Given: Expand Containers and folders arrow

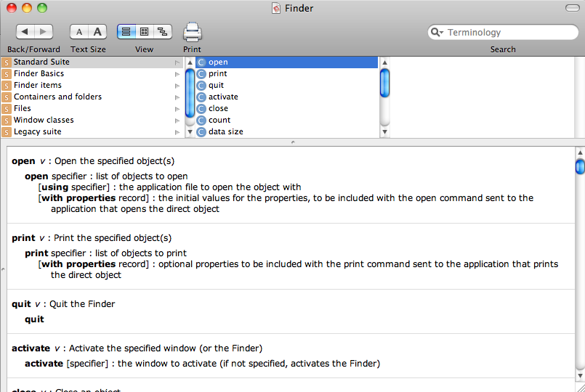Looking at the screenshot, I should pyautogui.click(x=177, y=97).
